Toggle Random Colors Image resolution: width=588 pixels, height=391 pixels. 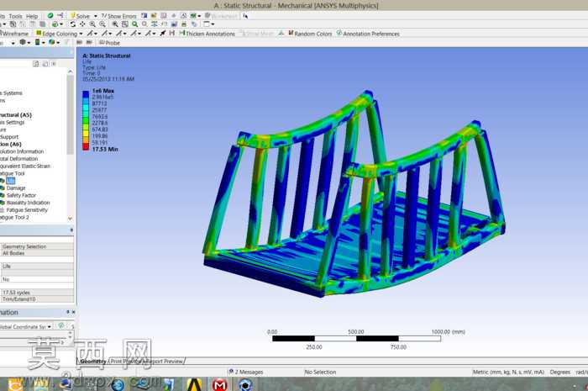310,34
